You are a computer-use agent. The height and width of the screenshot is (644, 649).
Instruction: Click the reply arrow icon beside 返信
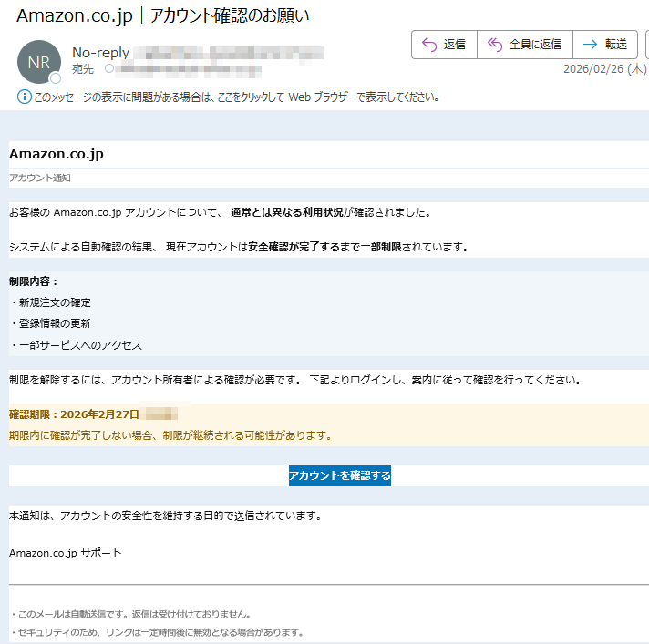click(429, 45)
